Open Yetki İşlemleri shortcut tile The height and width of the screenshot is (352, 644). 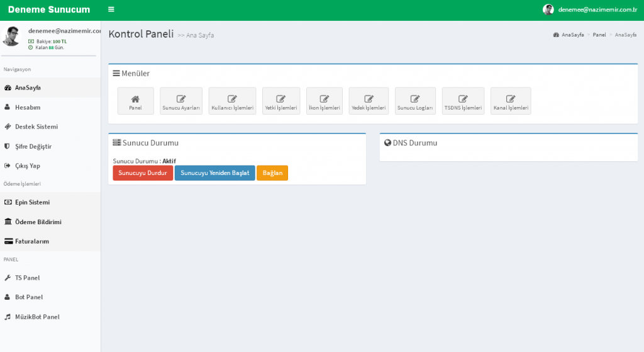[x=281, y=101]
